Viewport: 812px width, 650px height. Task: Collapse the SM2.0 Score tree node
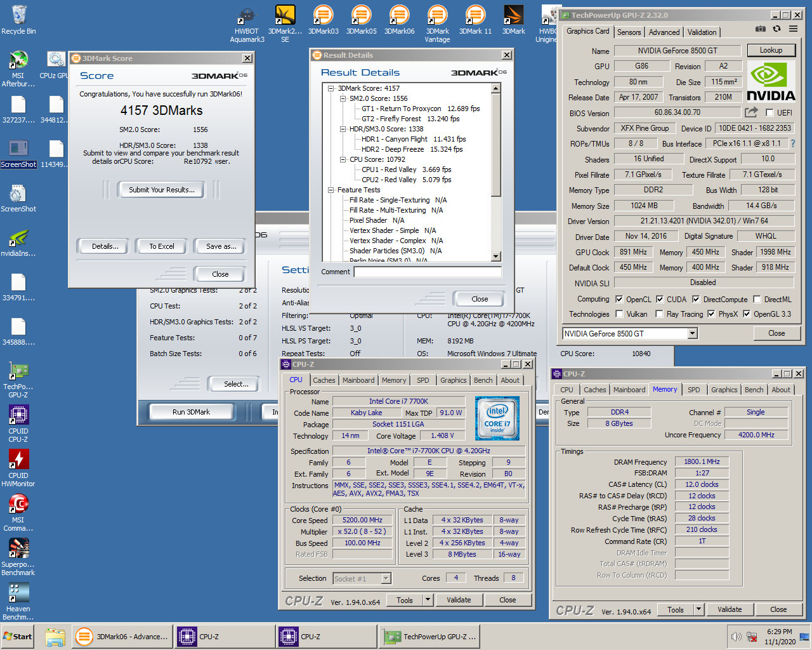tap(343, 98)
